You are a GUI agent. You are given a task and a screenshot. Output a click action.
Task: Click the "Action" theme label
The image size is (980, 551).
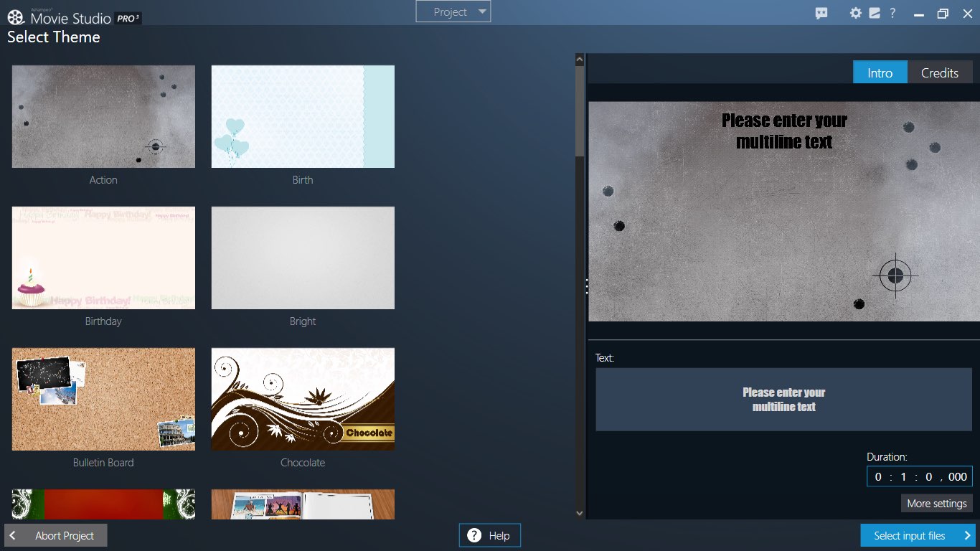(103, 180)
